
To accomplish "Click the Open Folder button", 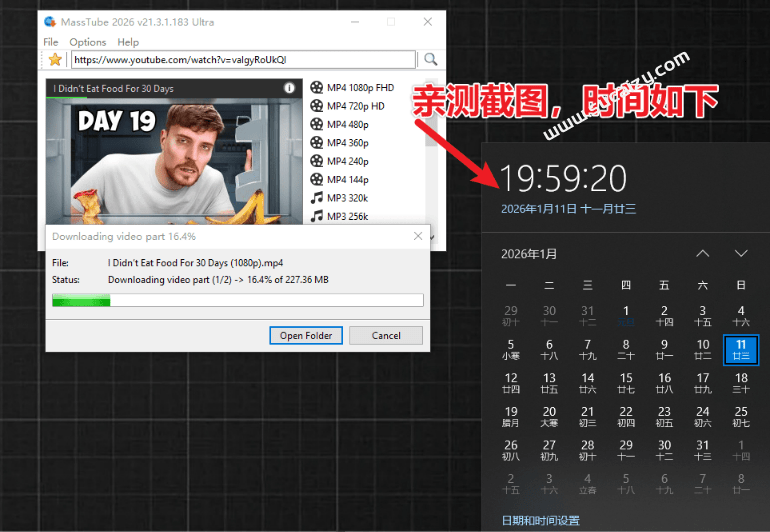I will pos(306,336).
